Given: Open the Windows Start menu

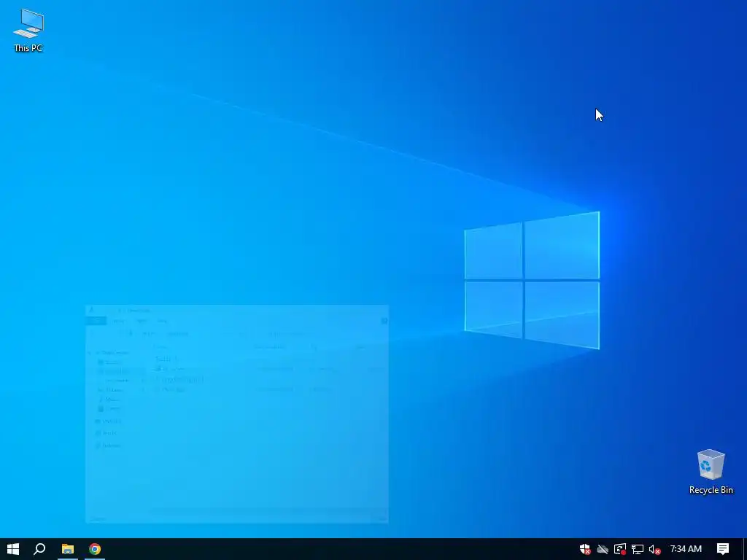Looking at the screenshot, I should [13, 549].
